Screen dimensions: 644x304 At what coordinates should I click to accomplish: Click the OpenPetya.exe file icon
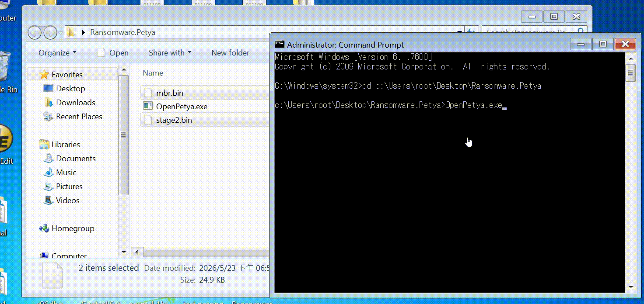pyautogui.click(x=148, y=106)
